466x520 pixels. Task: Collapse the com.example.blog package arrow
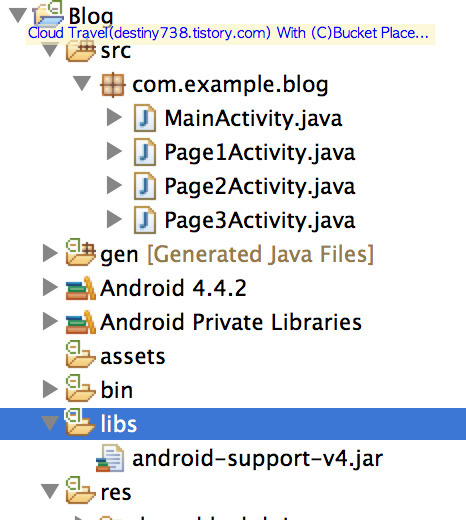(x=82, y=83)
